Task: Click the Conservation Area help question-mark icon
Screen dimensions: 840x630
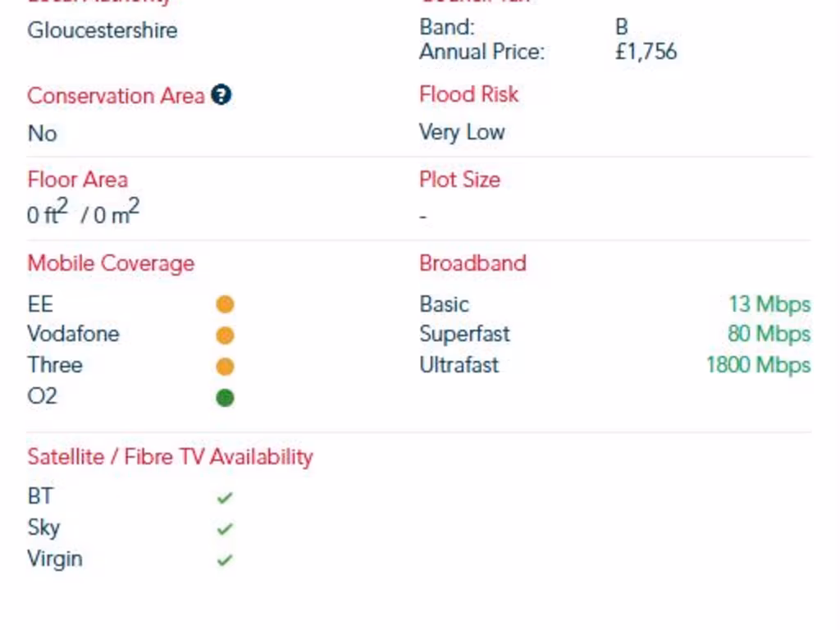Action: click(221, 95)
